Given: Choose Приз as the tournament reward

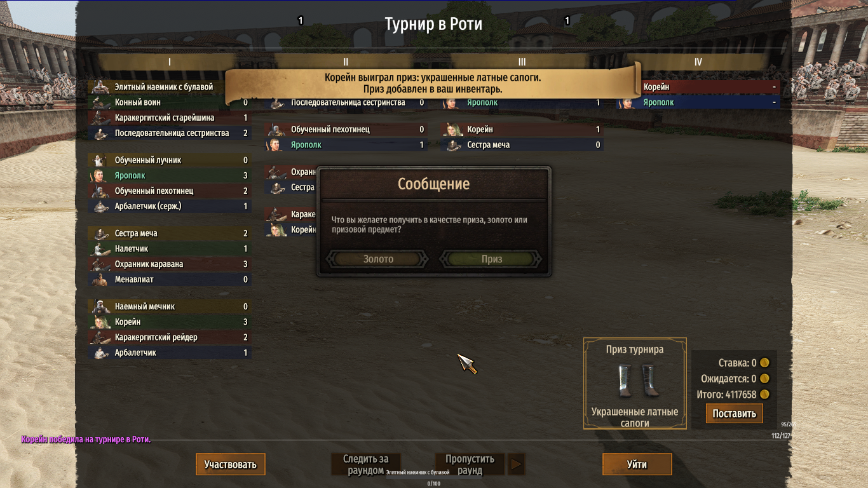Looking at the screenshot, I should point(492,259).
